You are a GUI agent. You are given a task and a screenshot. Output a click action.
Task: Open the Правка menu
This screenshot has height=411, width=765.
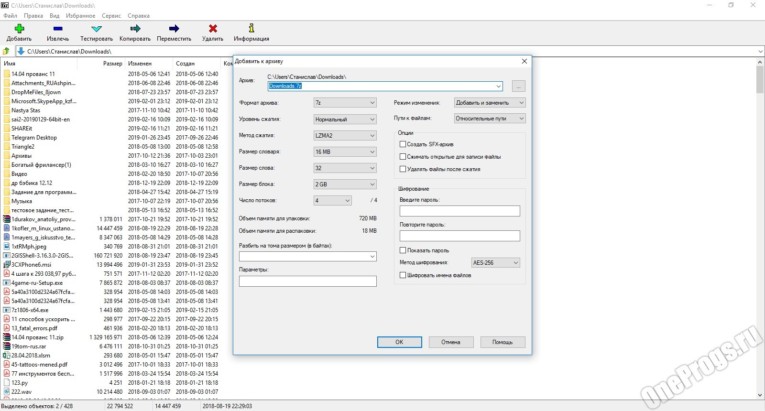(x=33, y=16)
